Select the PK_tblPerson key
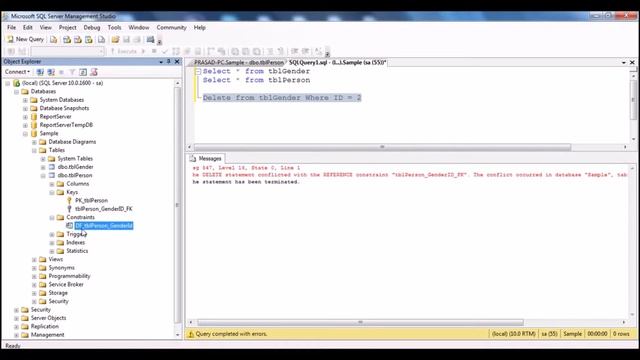The image size is (640, 360). click(91, 200)
